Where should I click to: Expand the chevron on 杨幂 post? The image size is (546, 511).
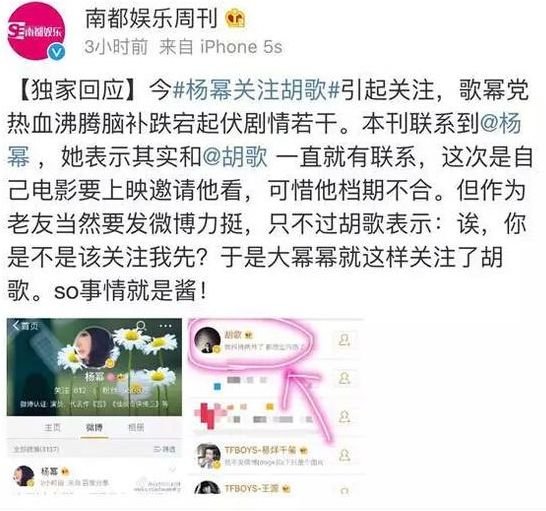172,470
